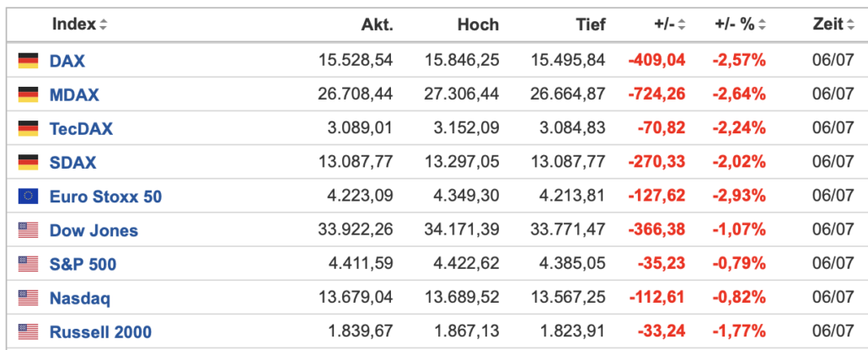Open the S&P 500 index link
Viewport: 868px width, 350px height.
(x=83, y=264)
